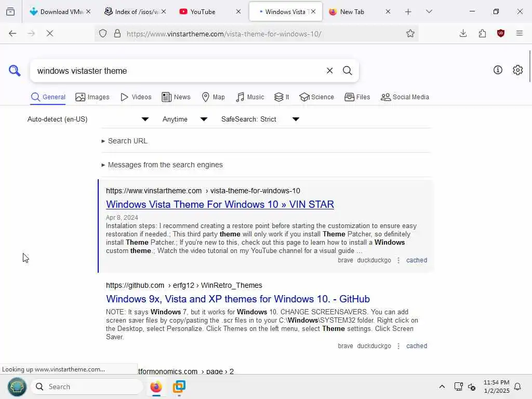Select the News search category
This screenshot has height=399, width=532.
click(x=176, y=97)
